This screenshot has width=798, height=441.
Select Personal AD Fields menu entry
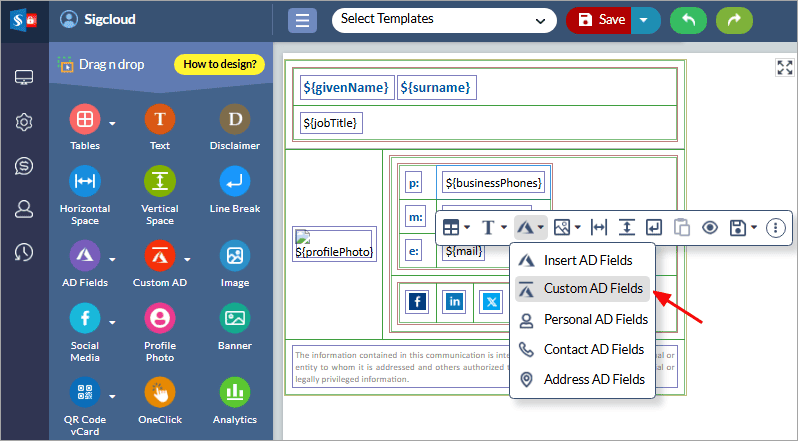(x=595, y=319)
